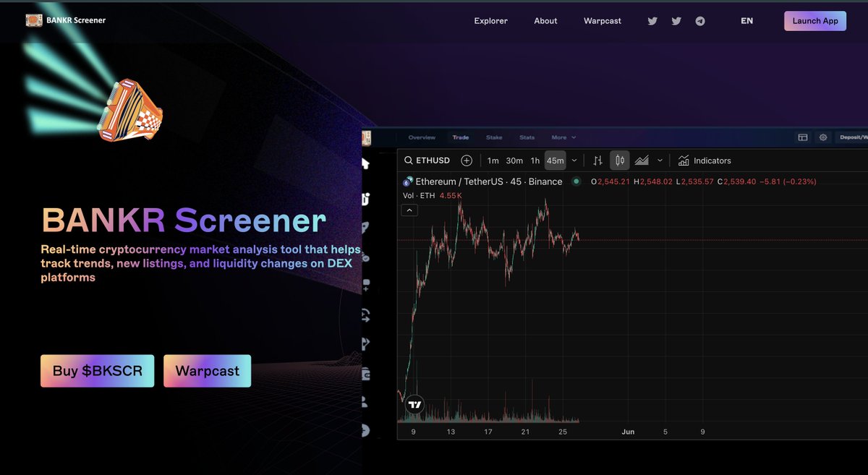Click the open price O2,545.21
This screenshot has height=475, width=868.
pyautogui.click(x=610, y=181)
